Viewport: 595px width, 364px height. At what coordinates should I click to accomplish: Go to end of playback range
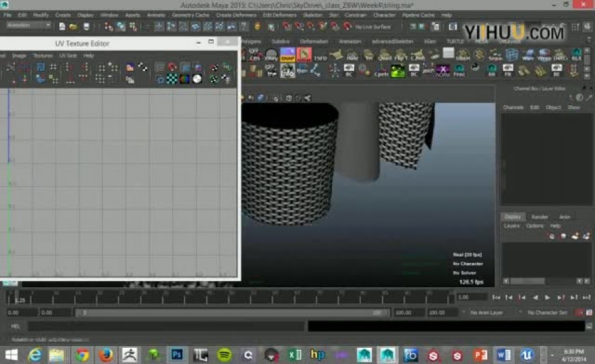point(587,298)
